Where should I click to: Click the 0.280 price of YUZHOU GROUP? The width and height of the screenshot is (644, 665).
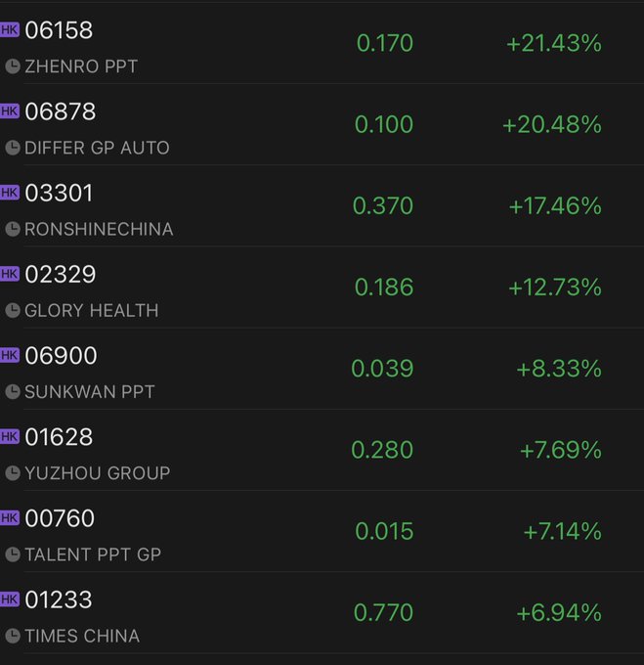[383, 450]
